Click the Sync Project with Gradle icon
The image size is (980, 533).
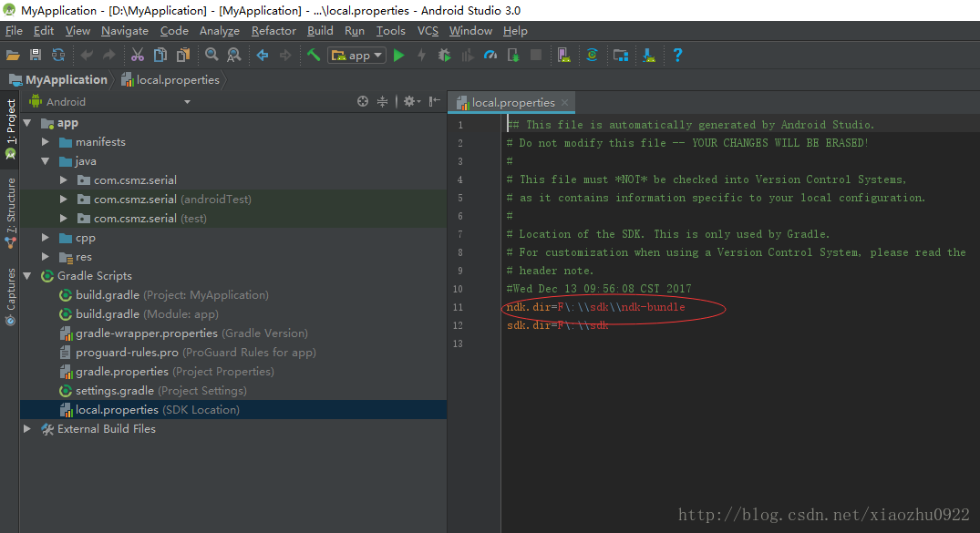(x=592, y=56)
